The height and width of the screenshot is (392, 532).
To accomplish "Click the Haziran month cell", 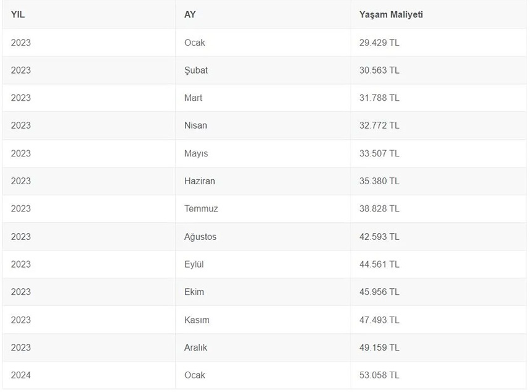I will (x=200, y=181).
